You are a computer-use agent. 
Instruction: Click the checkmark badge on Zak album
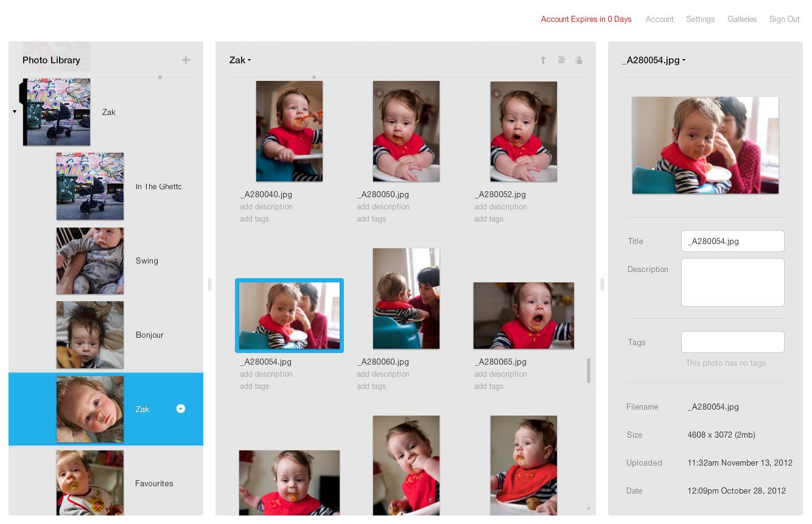tap(181, 409)
